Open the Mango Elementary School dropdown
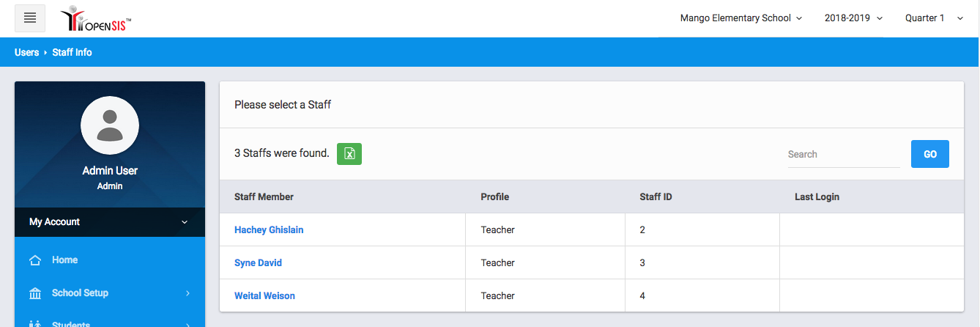Image resolution: width=980 pixels, height=327 pixels. 741,18
